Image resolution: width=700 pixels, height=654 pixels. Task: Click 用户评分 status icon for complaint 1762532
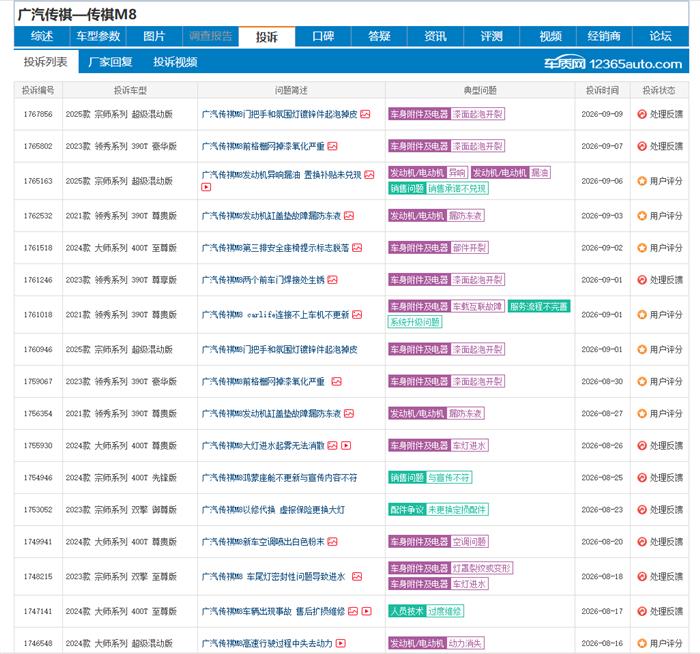[x=642, y=216]
